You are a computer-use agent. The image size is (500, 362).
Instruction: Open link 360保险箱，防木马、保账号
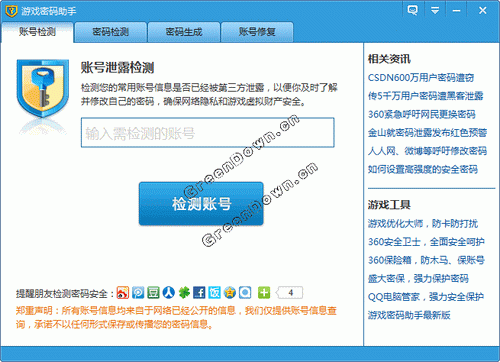click(426, 260)
